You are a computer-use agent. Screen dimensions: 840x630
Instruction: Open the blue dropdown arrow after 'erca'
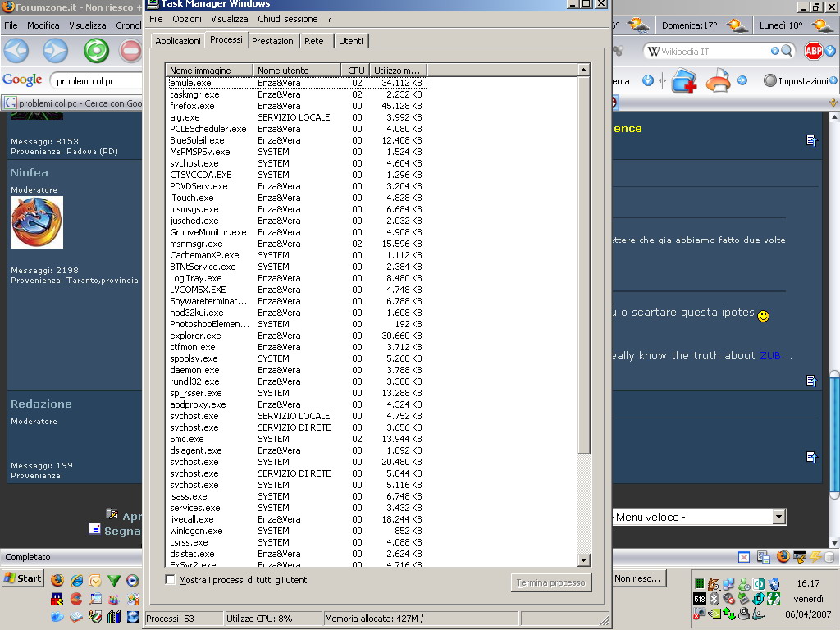(648, 81)
